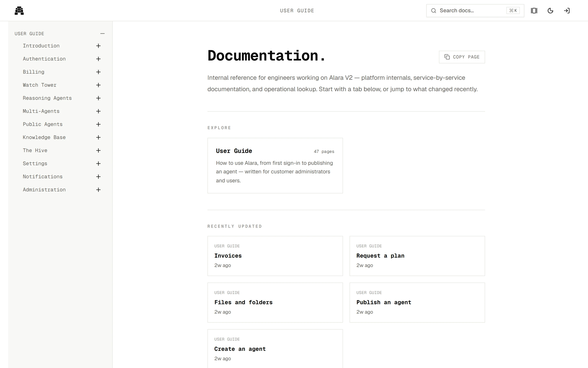The width and height of the screenshot is (588, 368).
Task: Click the Search docs input field
Action: (x=475, y=11)
